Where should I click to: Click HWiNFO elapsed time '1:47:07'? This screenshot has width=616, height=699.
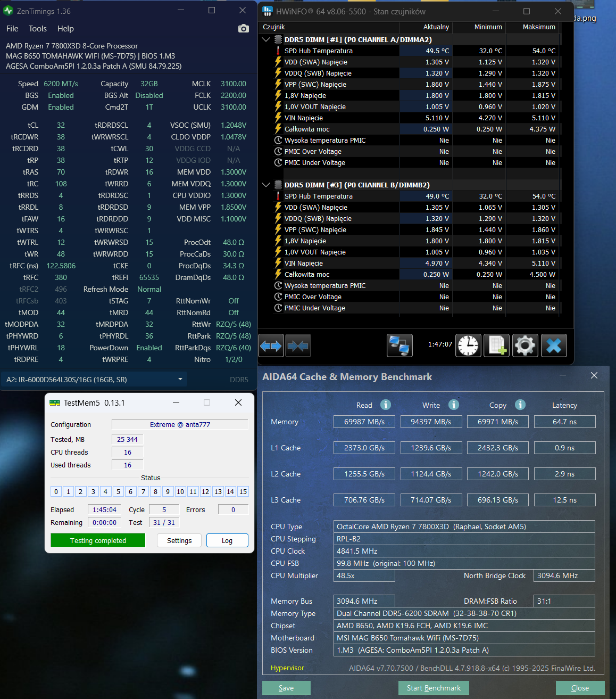440,344
